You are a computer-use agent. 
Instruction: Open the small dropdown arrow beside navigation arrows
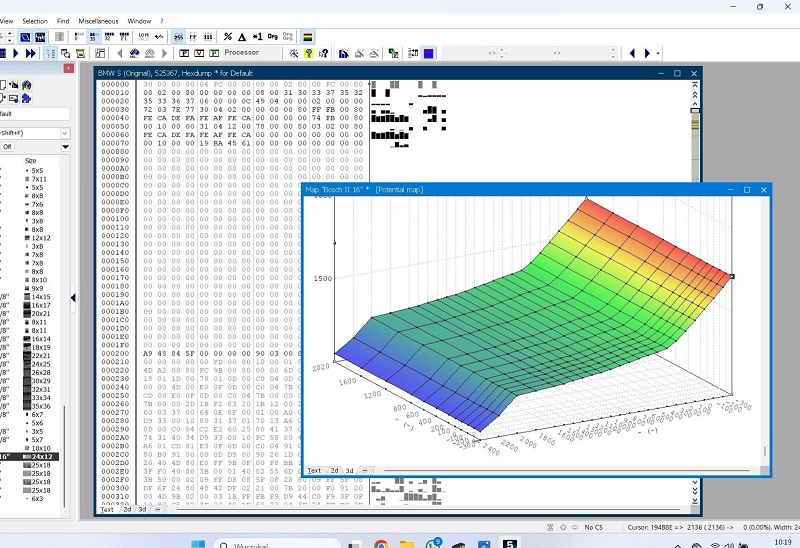pyautogui.click(x=660, y=53)
